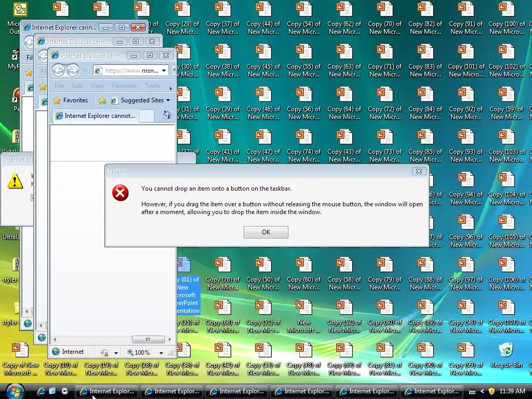Image resolution: width=532 pixels, height=399 pixels.
Task: Select the 'Copy (29) of New Micr...' file
Action: (x=182, y=18)
